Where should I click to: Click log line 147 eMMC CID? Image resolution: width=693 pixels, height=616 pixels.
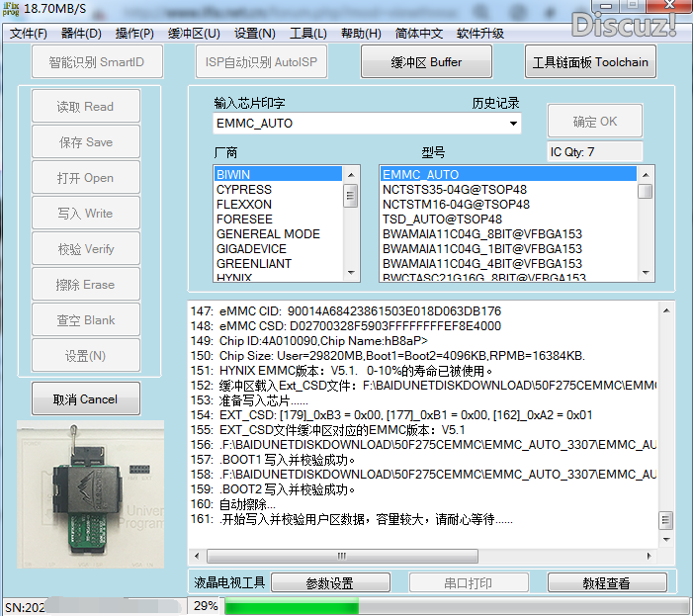346,311
